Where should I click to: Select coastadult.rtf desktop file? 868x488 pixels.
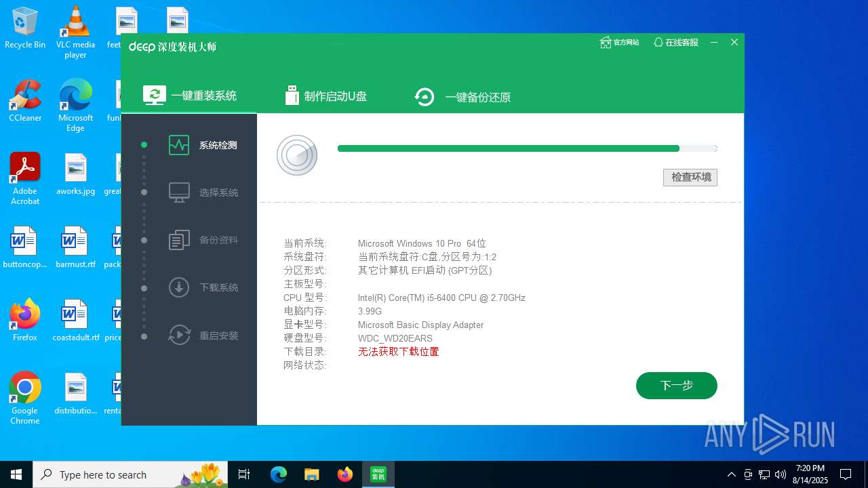(75, 321)
